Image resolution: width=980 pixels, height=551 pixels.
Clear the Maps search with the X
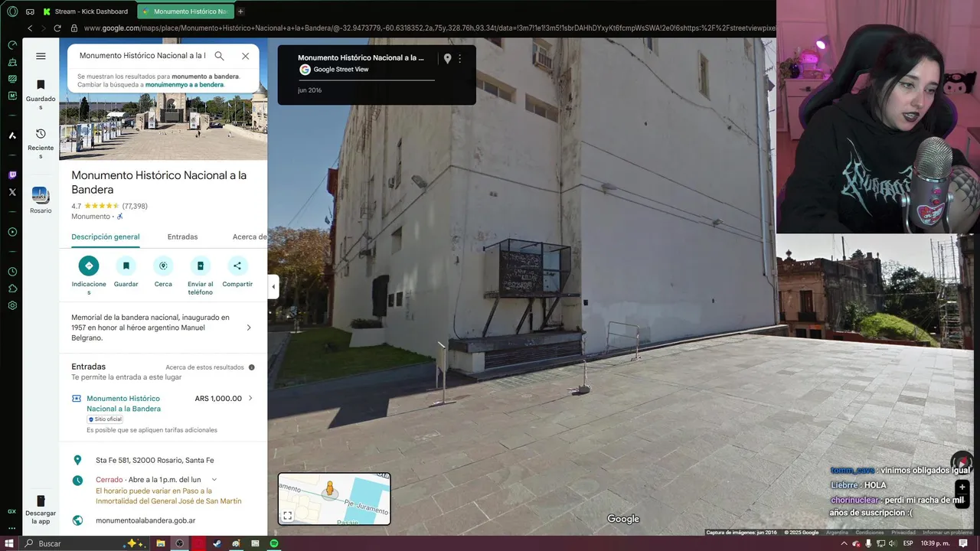pos(245,56)
